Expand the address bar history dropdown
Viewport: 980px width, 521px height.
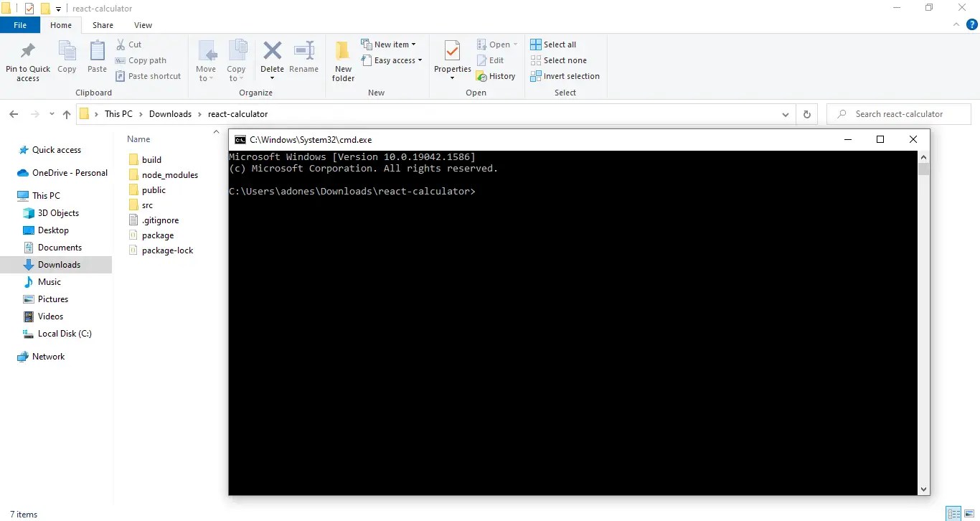[x=786, y=114]
